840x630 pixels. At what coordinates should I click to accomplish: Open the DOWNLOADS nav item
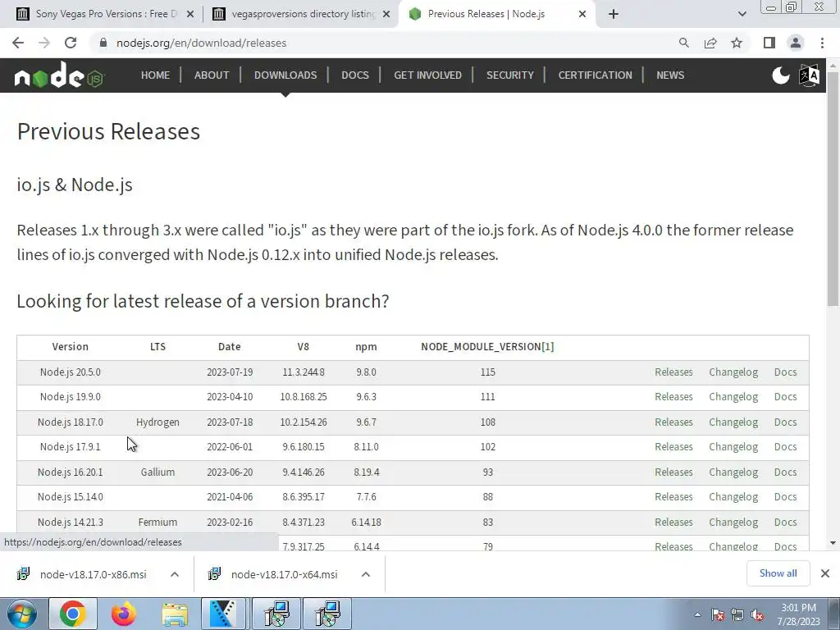[285, 75]
